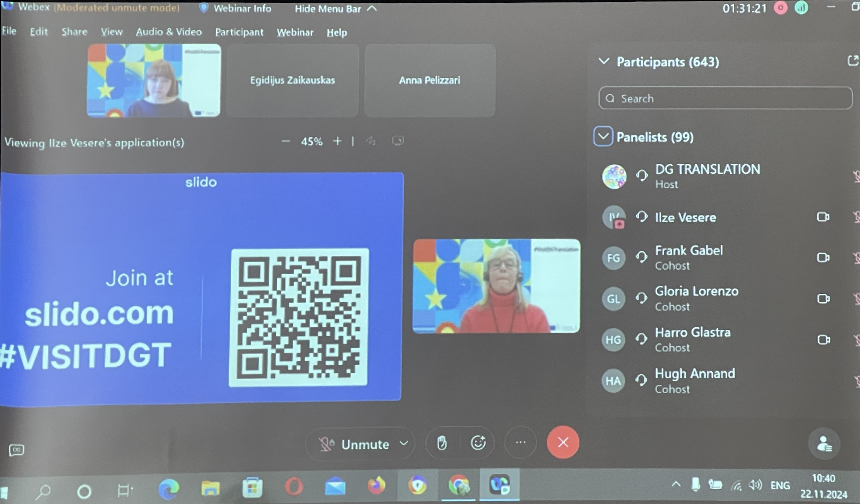Open the three-dots more options button

coord(520,443)
